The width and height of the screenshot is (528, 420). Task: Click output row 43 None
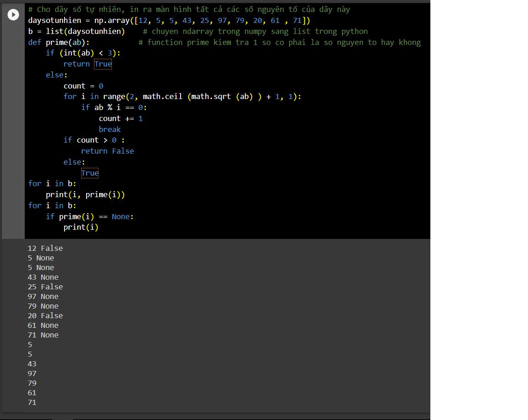coord(43,277)
